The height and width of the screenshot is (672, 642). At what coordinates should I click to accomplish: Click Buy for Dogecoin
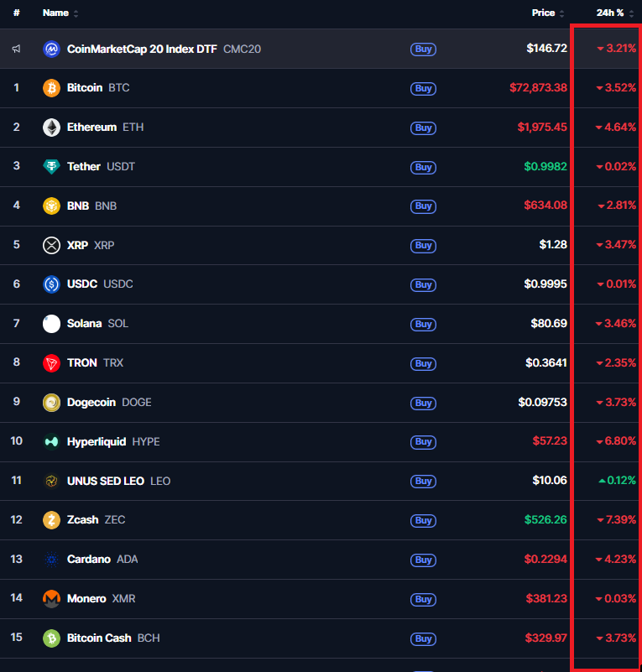click(x=424, y=404)
